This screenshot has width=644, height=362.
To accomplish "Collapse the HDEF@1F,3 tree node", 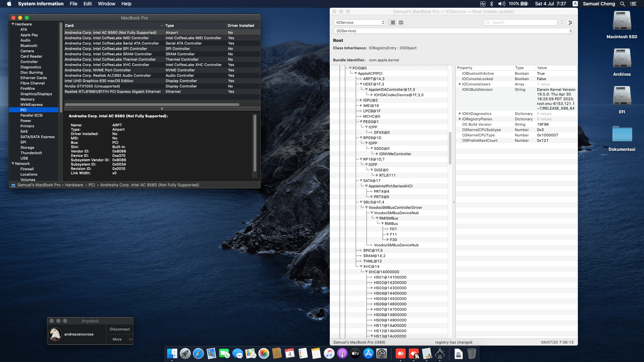I will click(361, 84).
